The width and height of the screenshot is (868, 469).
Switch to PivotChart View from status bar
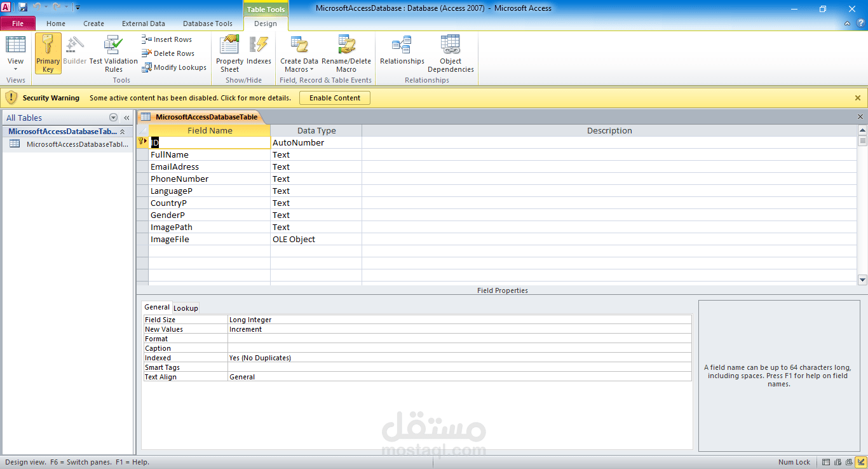pyautogui.click(x=848, y=462)
